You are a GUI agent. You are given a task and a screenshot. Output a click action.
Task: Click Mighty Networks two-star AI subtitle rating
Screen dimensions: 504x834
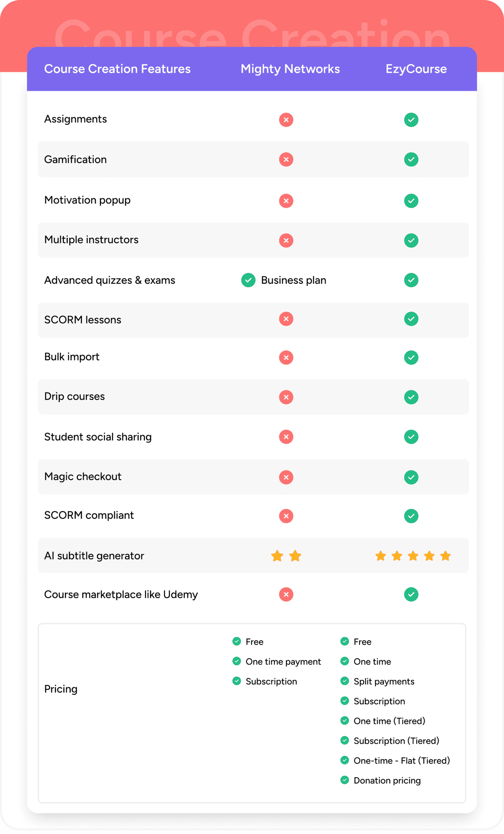tap(286, 556)
